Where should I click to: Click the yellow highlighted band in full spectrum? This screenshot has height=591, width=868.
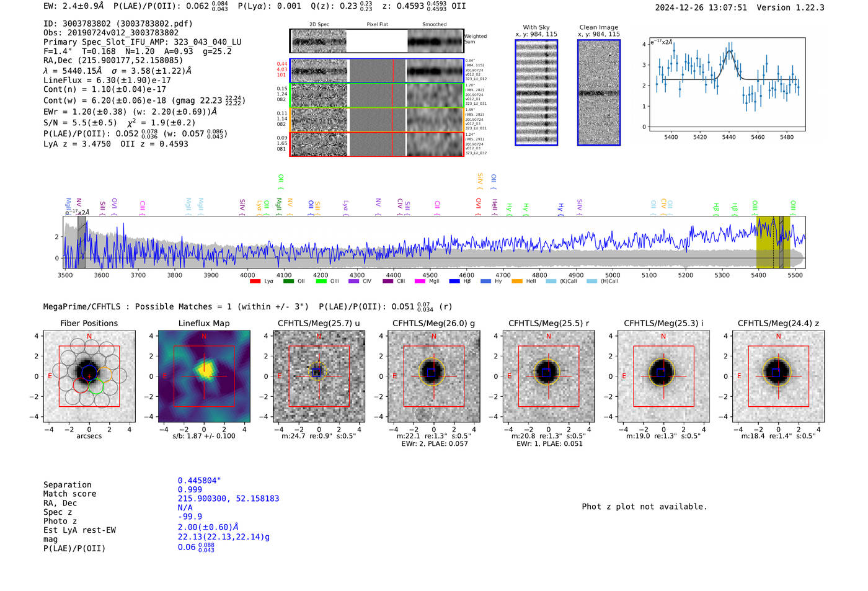(x=773, y=242)
